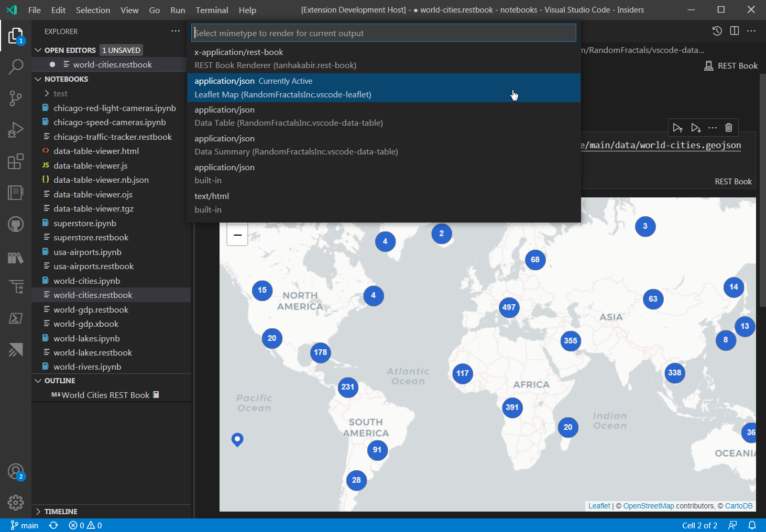Click the timeline history icon in editor toolbar

click(717, 31)
